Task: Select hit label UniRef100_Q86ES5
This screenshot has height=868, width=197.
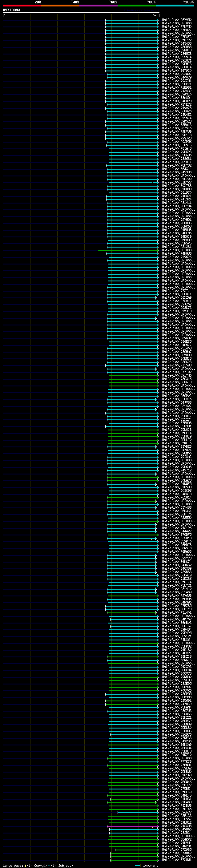Action: [x=177, y=342]
